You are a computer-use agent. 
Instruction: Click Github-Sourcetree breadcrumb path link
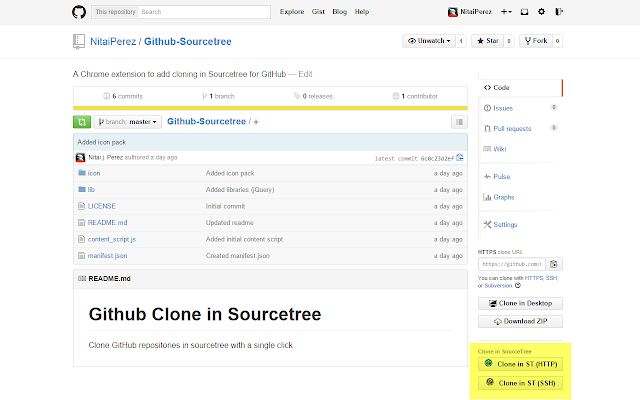[x=206, y=122]
